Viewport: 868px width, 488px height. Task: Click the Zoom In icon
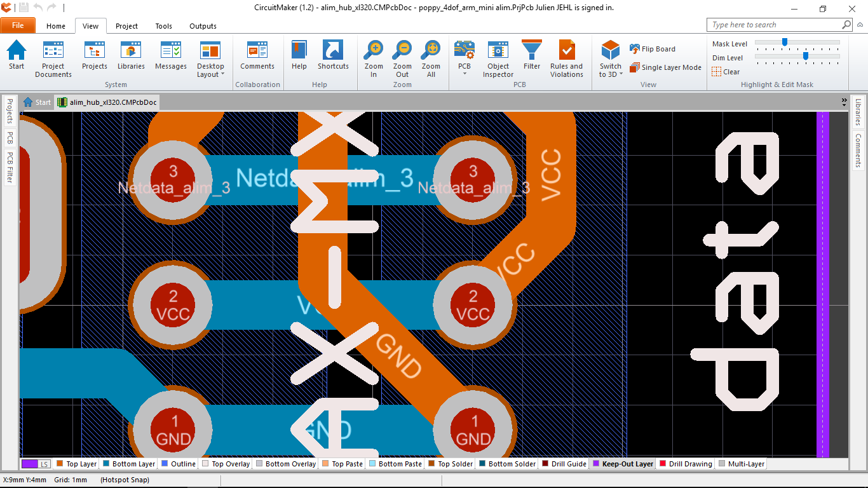pos(374,58)
